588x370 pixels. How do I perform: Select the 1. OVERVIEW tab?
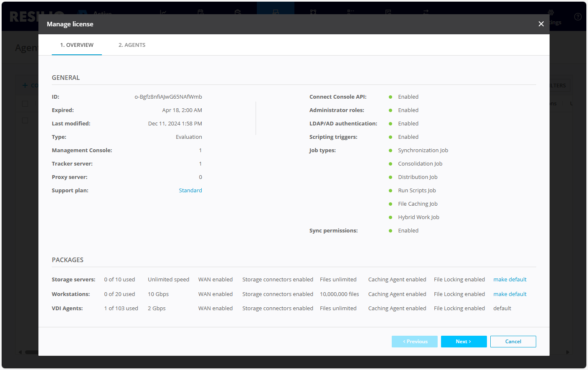point(77,45)
